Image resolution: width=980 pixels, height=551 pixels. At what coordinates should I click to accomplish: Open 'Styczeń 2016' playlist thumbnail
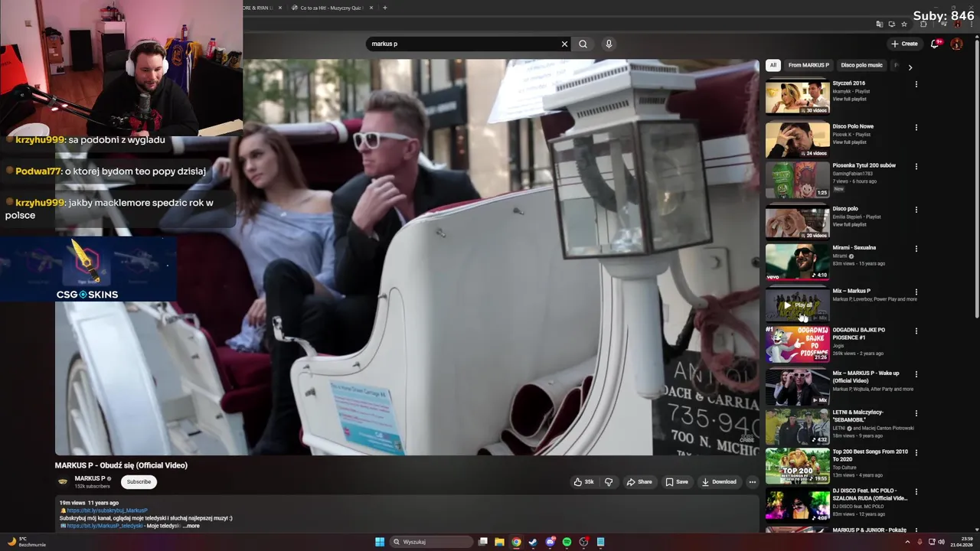coord(797,97)
